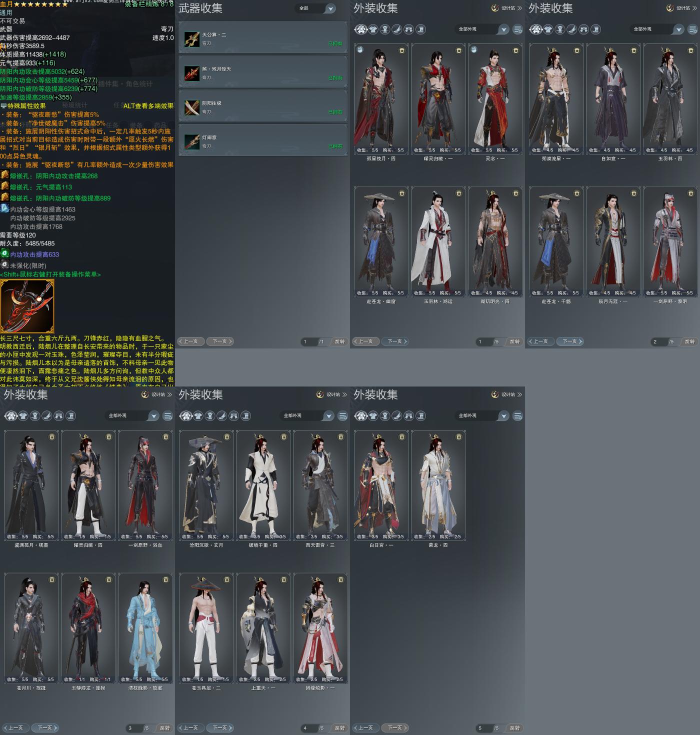
Task: Open list settings icon on outfit page 2
Action: pyautogui.click(x=692, y=29)
